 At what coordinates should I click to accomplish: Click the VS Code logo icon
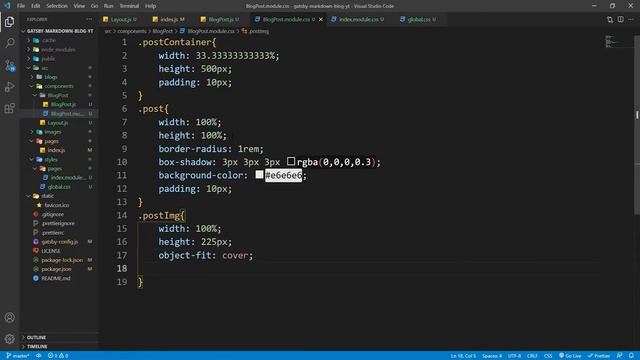click(7, 6)
